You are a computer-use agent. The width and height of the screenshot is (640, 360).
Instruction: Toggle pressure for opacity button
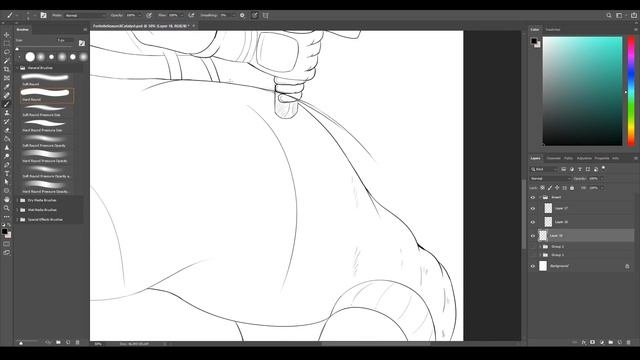pos(149,16)
